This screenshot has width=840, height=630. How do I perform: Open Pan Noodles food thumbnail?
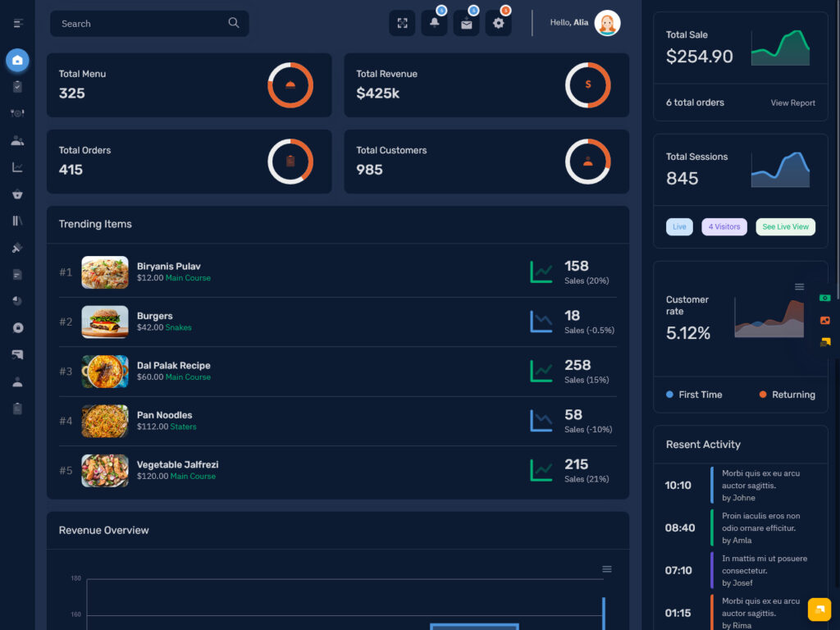[x=105, y=421]
